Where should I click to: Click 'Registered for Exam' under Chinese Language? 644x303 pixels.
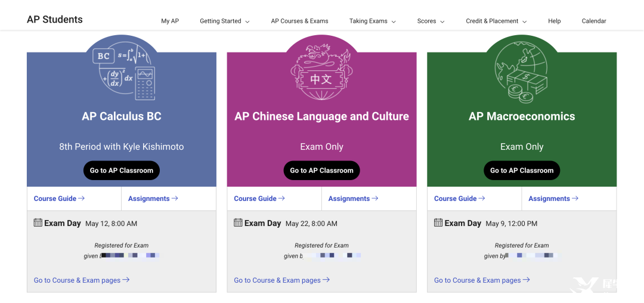pos(321,246)
